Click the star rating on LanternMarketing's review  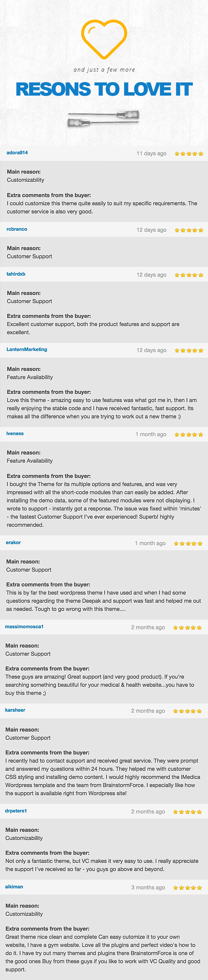click(x=189, y=350)
